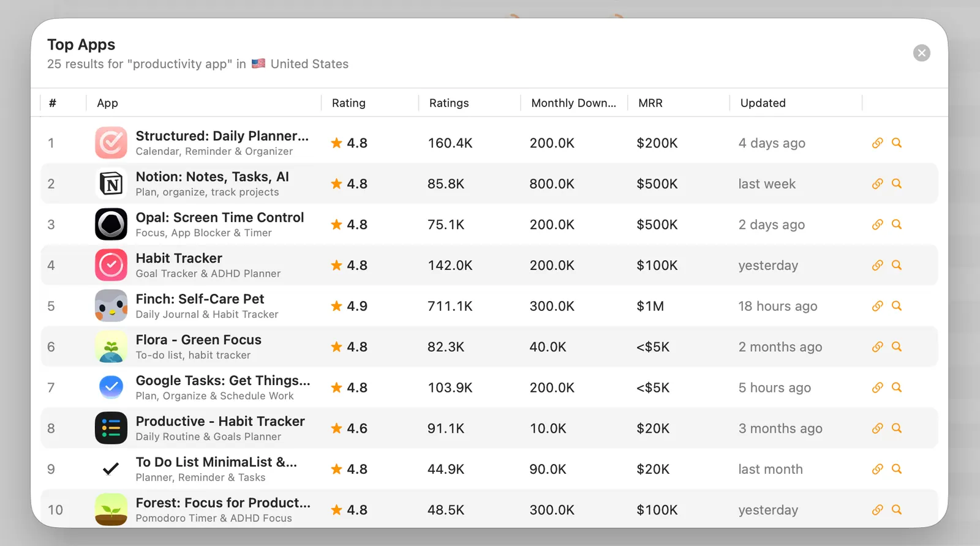This screenshot has height=546, width=980.
Task: Open the link icon for Opal row
Action: [x=877, y=225]
